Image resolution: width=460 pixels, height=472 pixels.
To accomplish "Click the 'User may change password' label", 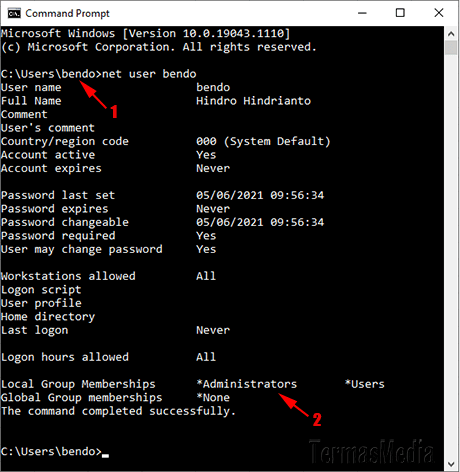I will tap(82, 250).
